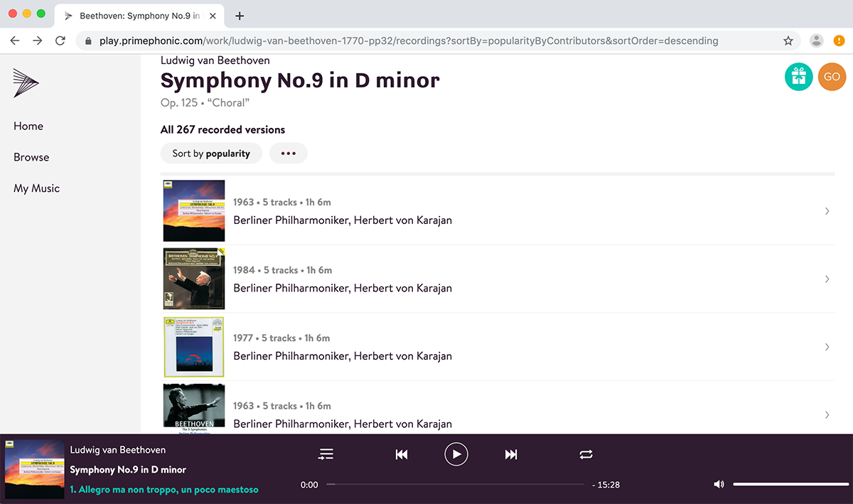Open Browse in sidebar

[31, 157]
